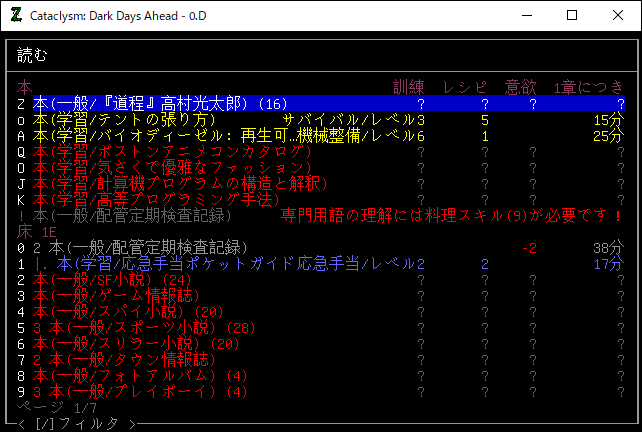Select the 高等プログラミング手法 book

click(160, 200)
